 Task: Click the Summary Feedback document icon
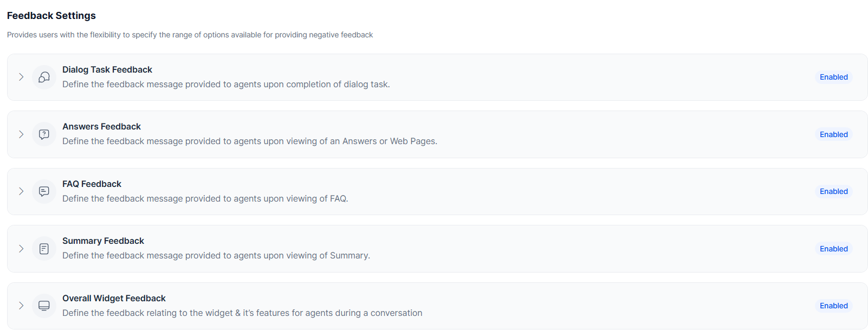tap(44, 249)
